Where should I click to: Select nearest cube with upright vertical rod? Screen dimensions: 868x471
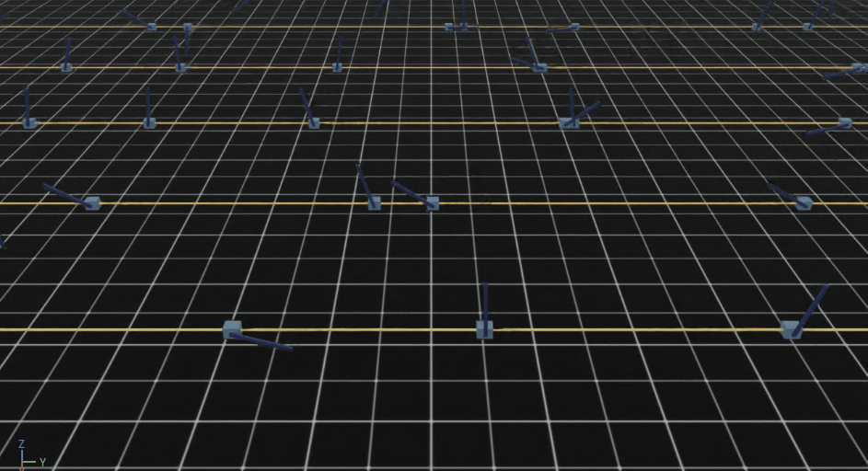tap(484, 329)
